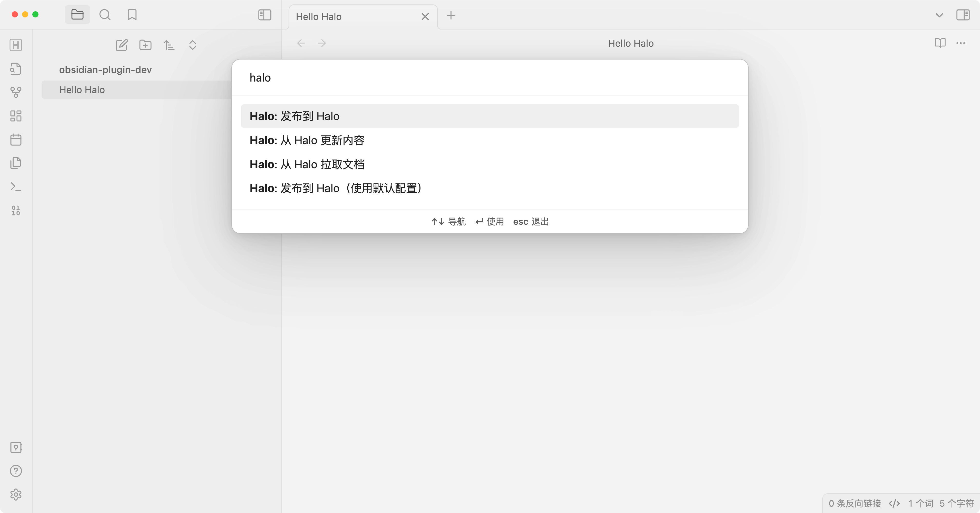Open the more options ellipsis menu

point(961,43)
